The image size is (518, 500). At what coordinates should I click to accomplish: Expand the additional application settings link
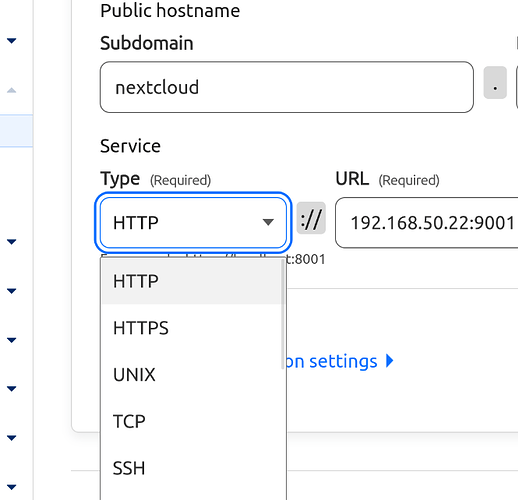pyautogui.click(x=339, y=361)
